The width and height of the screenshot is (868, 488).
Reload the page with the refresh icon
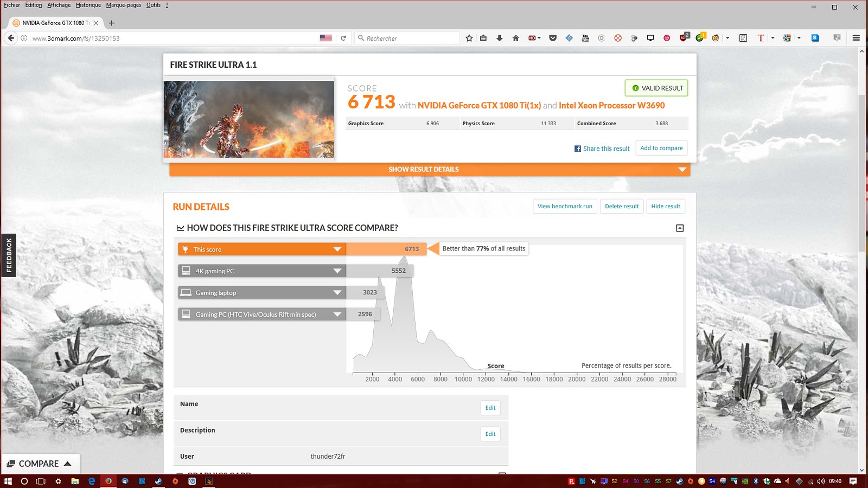click(343, 38)
